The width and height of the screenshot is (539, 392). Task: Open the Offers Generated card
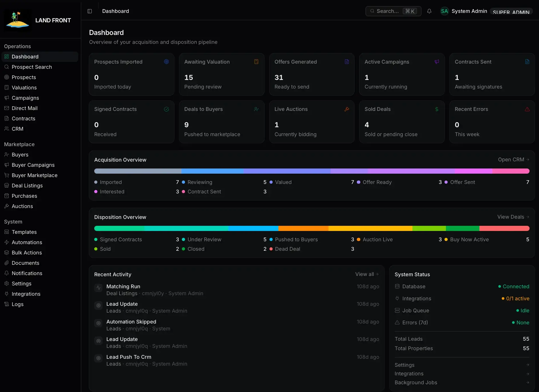tap(312, 75)
